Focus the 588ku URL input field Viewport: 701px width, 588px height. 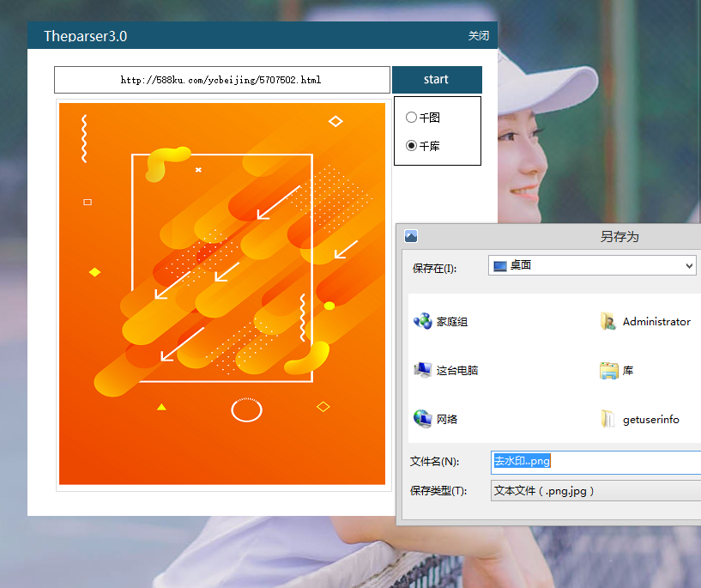[x=221, y=80]
